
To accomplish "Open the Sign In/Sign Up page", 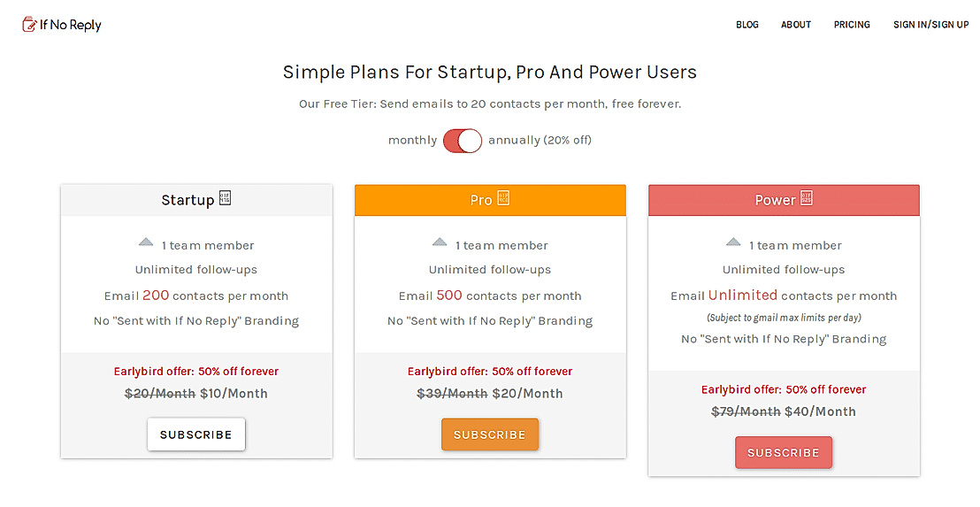I will pos(930,25).
